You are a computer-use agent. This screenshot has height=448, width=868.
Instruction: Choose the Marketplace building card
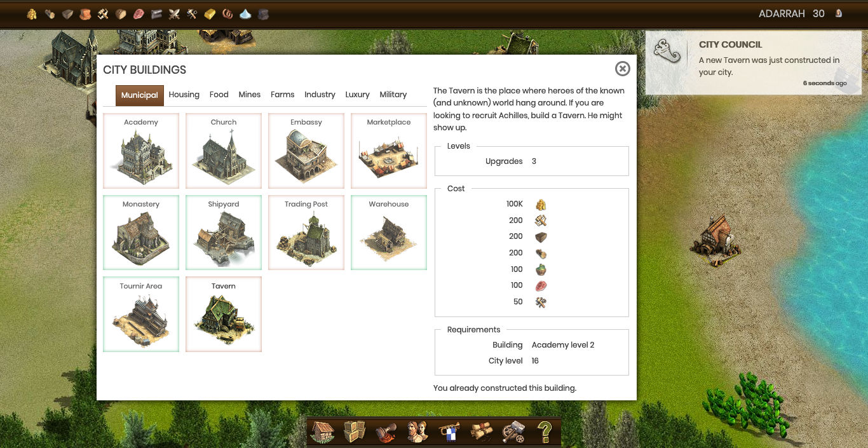tap(389, 151)
